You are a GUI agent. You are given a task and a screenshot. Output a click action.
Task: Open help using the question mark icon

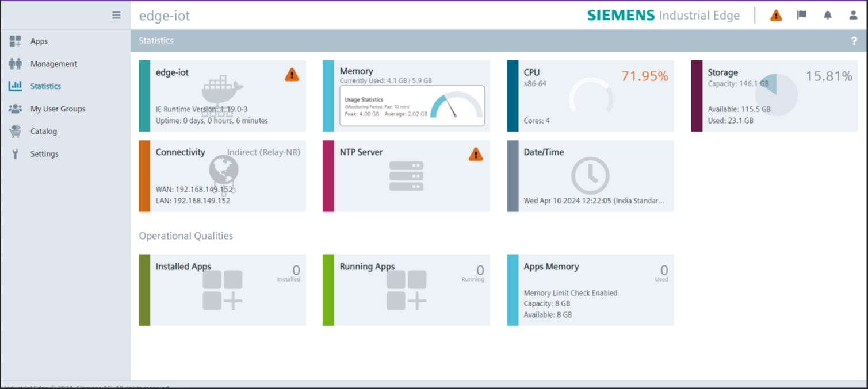(855, 41)
